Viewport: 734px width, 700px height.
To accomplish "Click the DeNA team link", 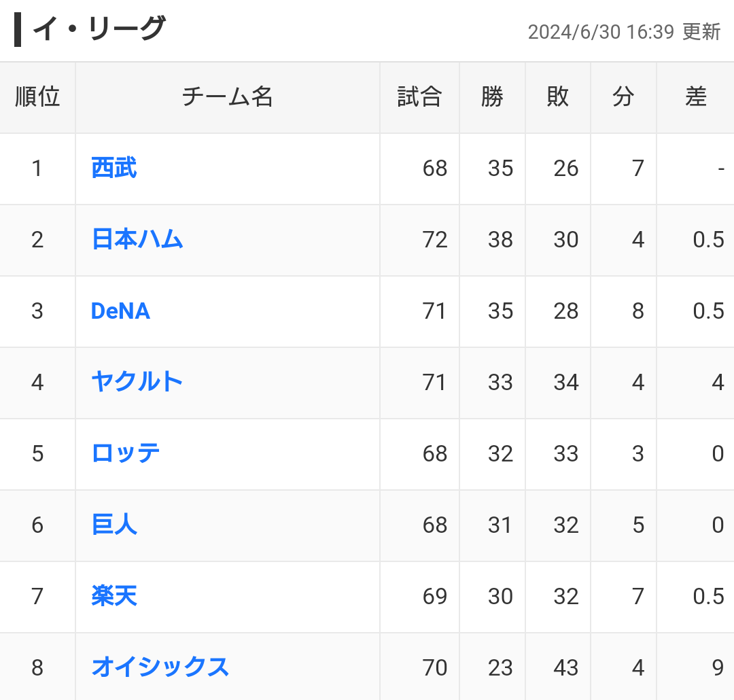I will pos(120,311).
